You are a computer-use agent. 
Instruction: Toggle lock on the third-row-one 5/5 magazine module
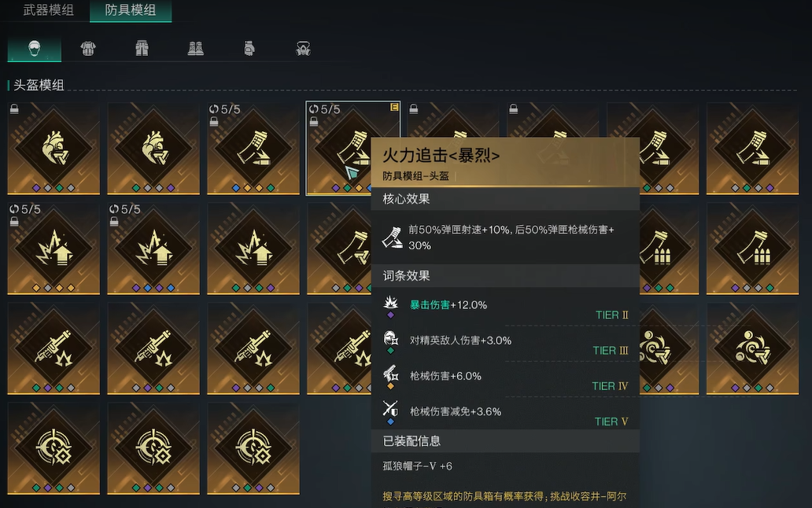point(214,122)
